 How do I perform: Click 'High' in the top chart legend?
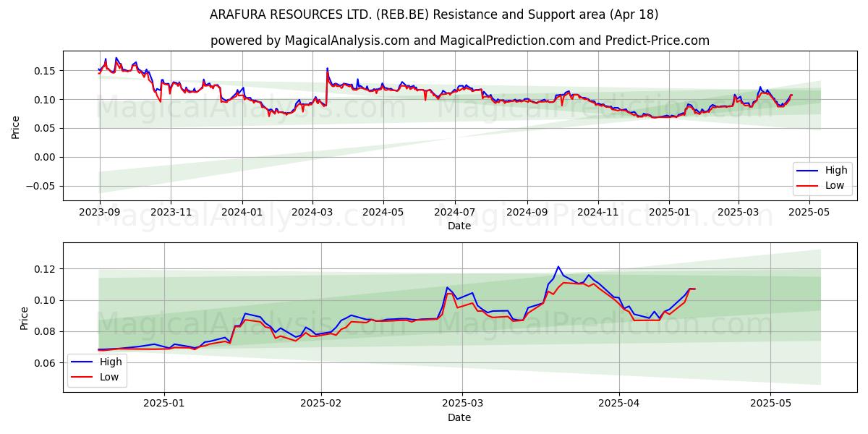836,171
